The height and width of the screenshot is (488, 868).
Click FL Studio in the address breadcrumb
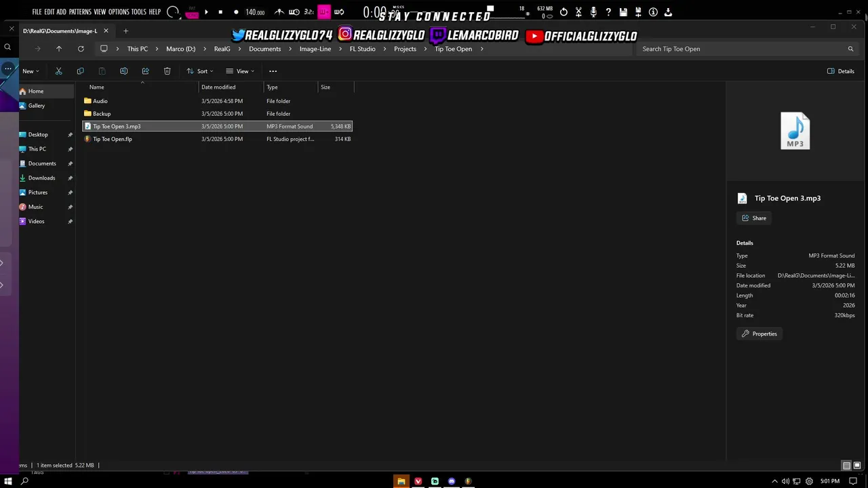[x=362, y=49]
